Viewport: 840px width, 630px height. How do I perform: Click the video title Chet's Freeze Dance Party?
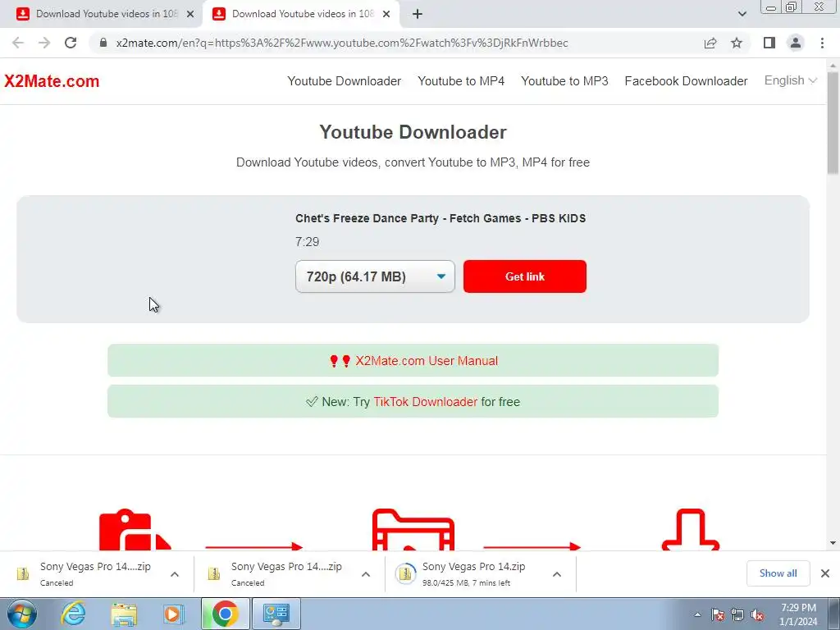click(x=441, y=218)
